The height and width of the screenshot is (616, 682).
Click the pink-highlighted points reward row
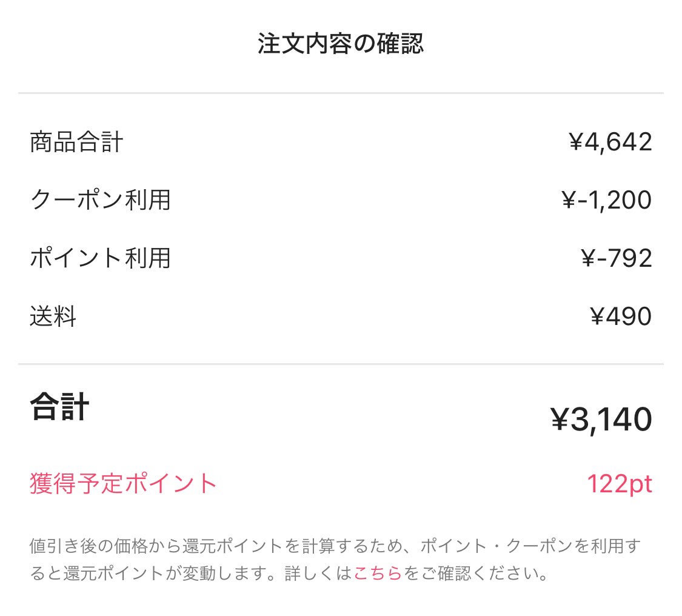pyautogui.click(x=341, y=484)
